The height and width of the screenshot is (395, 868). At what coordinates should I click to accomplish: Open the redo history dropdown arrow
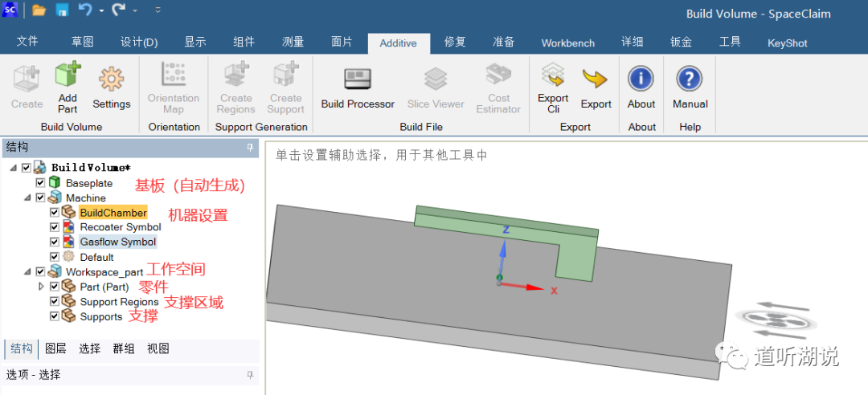(x=135, y=10)
